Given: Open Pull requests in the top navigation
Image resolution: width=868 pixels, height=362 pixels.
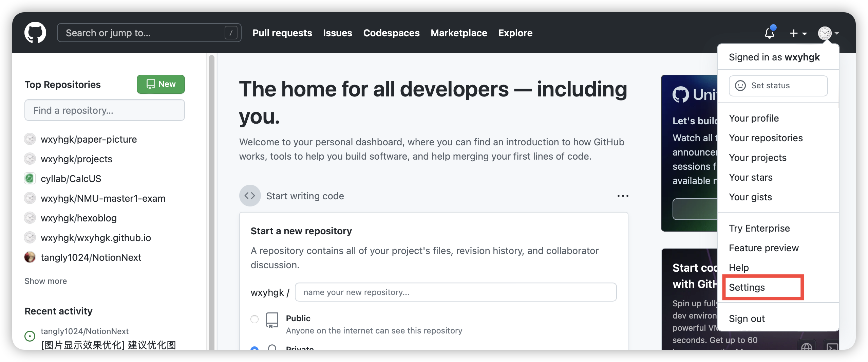Looking at the screenshot, I should (282, 33).
